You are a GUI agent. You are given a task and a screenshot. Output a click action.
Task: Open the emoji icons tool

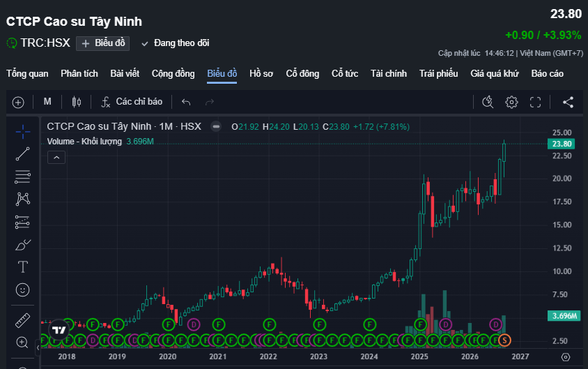tap(23, 289)
